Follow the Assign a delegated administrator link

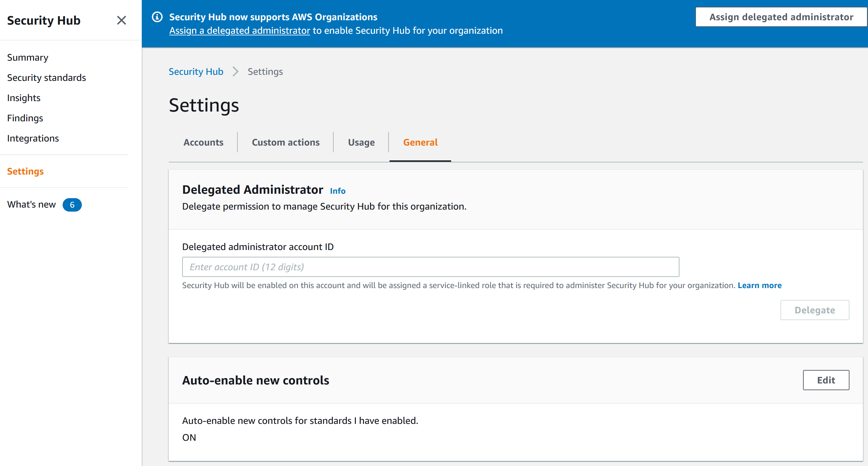click(x=240, y=30)
